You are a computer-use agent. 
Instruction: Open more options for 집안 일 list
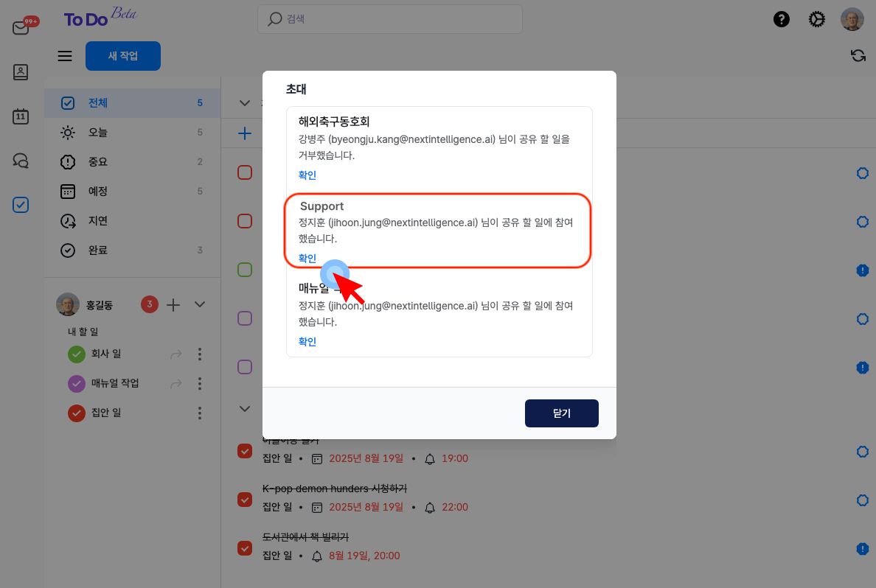pos(199,413)
